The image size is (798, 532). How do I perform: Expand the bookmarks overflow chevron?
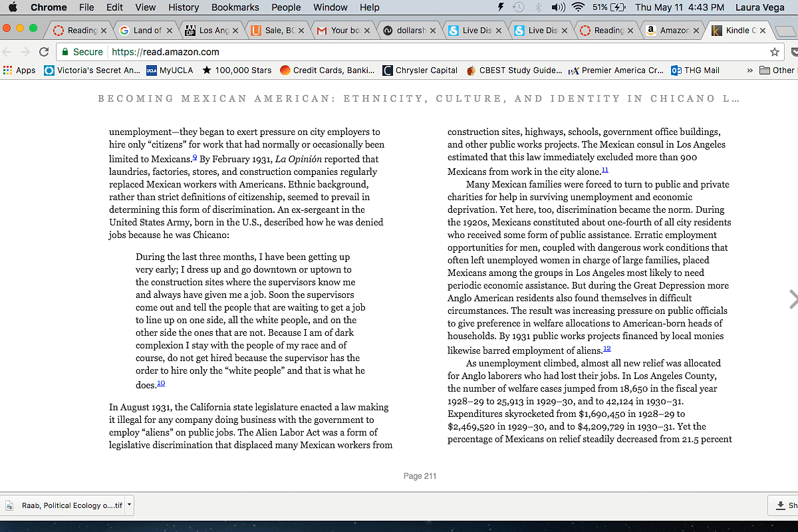coord(750,70)
